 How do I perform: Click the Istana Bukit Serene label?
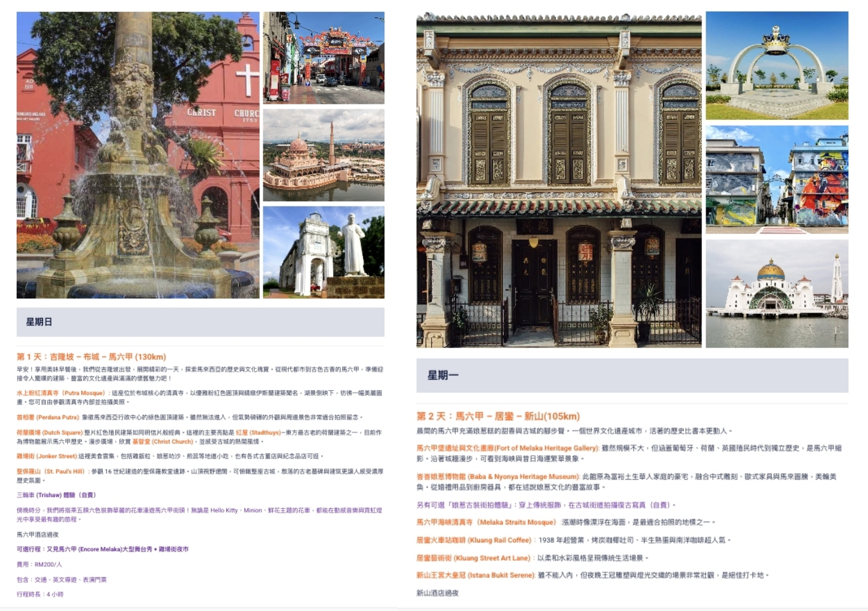(x=475, y=575)
